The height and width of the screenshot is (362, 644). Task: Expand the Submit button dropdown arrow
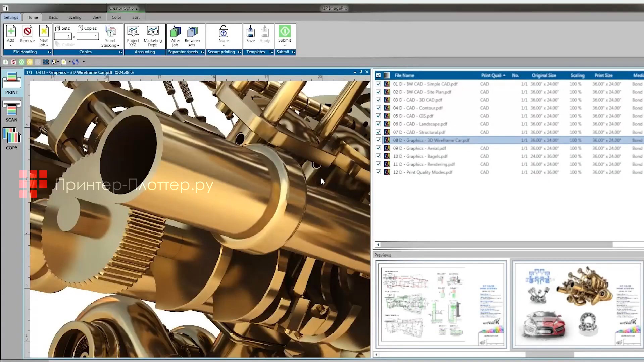[x=285, y=45]
